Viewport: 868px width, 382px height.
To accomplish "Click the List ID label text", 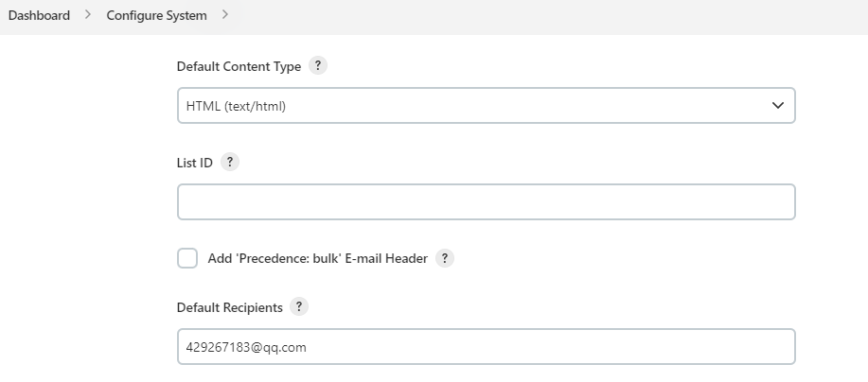I will (x=195, y=163).
